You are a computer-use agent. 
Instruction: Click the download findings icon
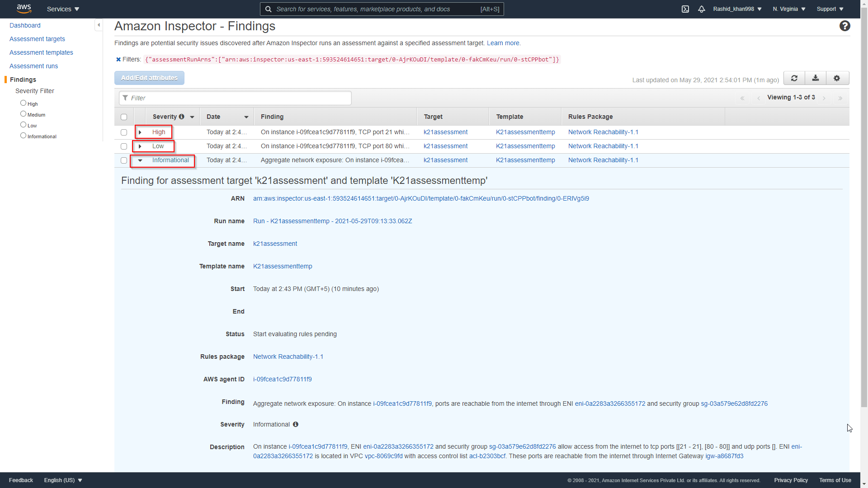click(815, 78)
